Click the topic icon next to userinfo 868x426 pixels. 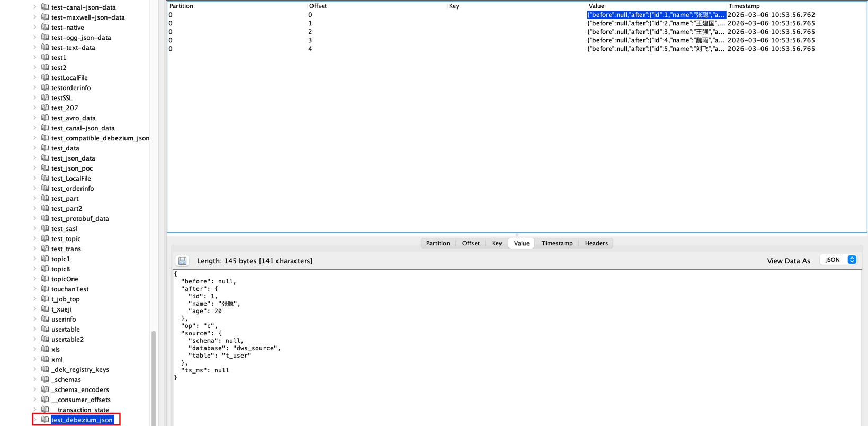click(45, 319)
